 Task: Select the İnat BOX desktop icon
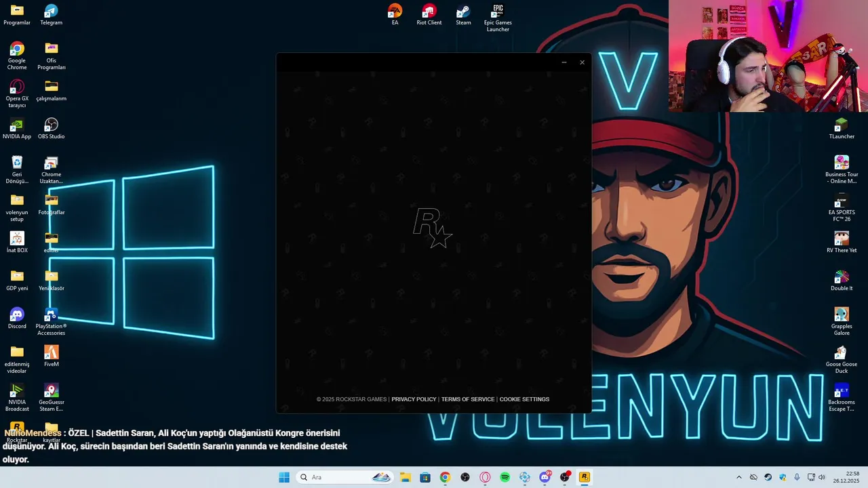point(17,242)
